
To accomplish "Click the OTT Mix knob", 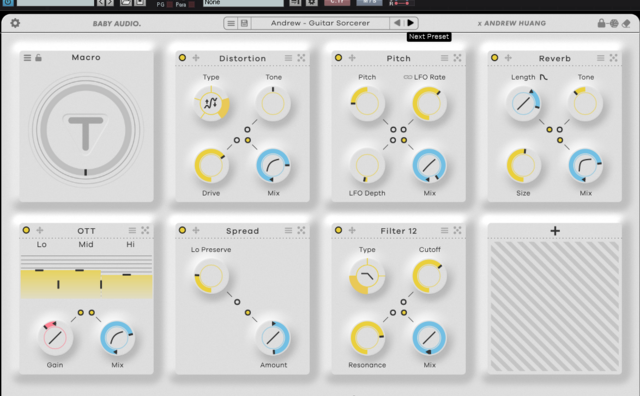I will click(117, 338).
